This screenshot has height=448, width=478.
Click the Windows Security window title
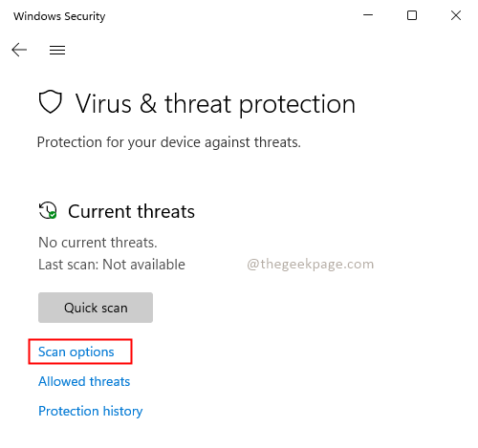click(59, 16)
